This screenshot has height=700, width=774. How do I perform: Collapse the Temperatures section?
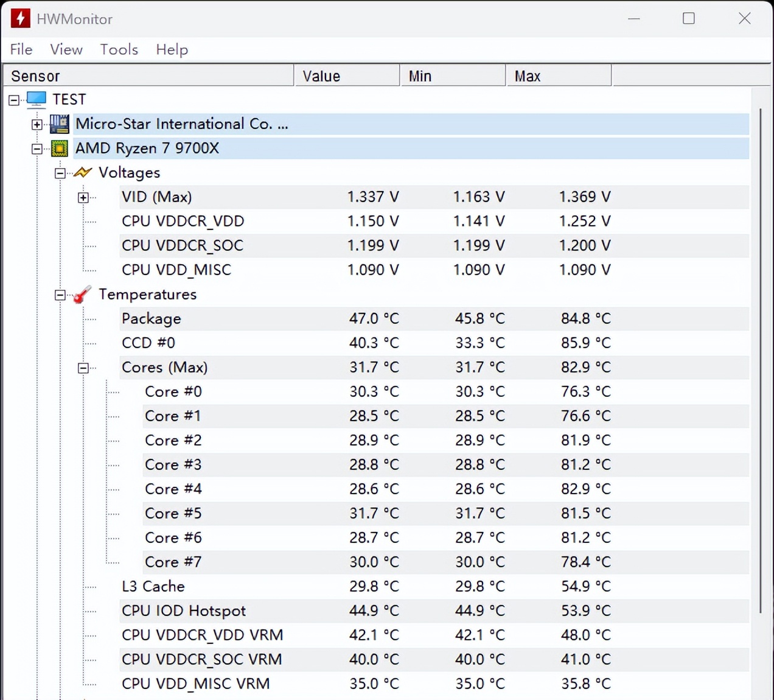60,295
